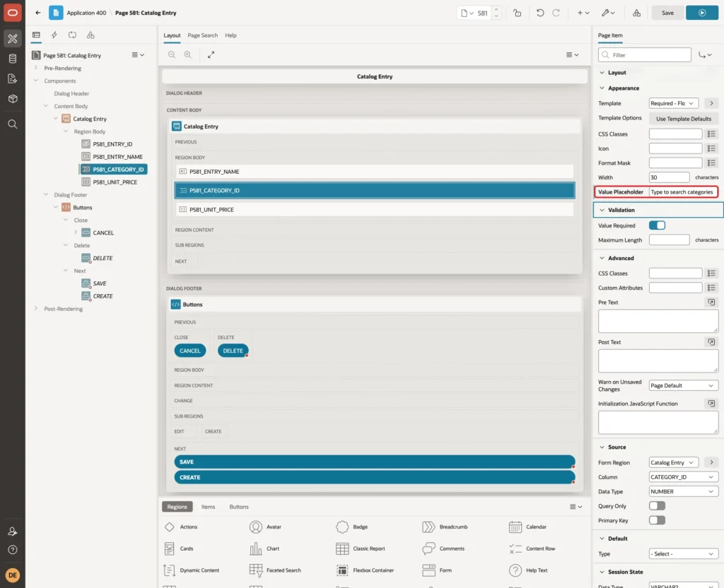The width and height of the screenshot is (724, 588).
Task: Go back using the left arrow
Action: [38, 13]
